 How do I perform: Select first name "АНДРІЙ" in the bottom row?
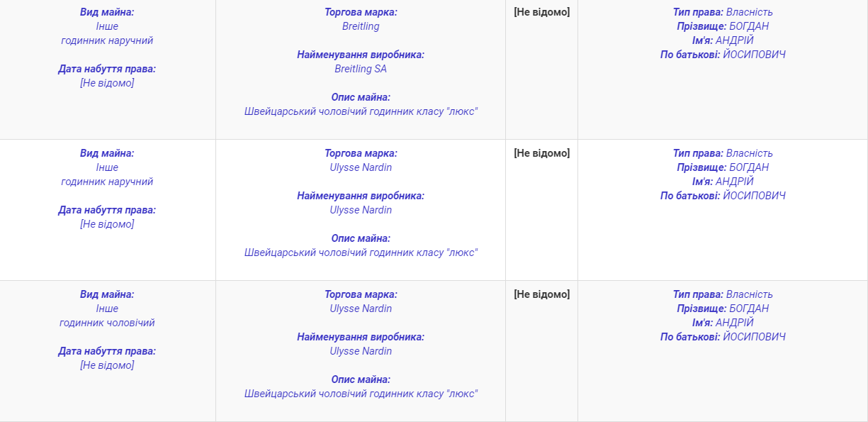click(735, 323)
